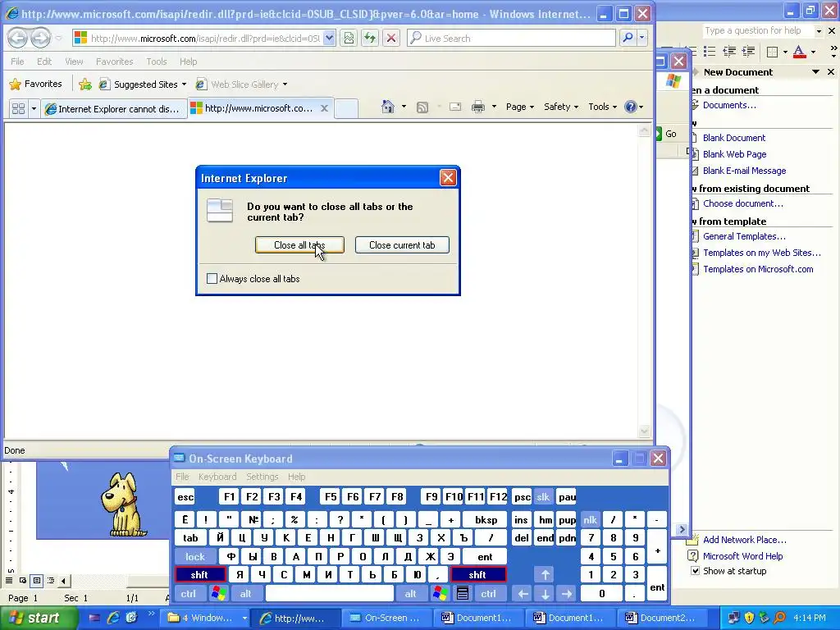Open the address bar dropdown arrow

330,38
